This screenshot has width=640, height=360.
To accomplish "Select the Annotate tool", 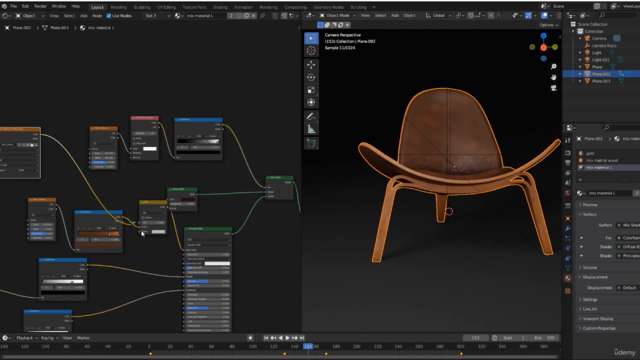I will [311, 117].
